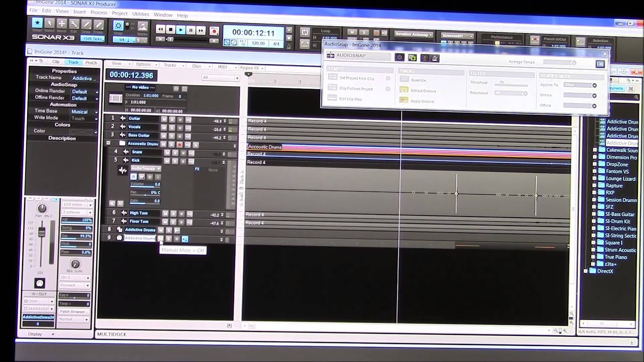
Task: Click Edit Clip Map
Action: pos(350,99)
